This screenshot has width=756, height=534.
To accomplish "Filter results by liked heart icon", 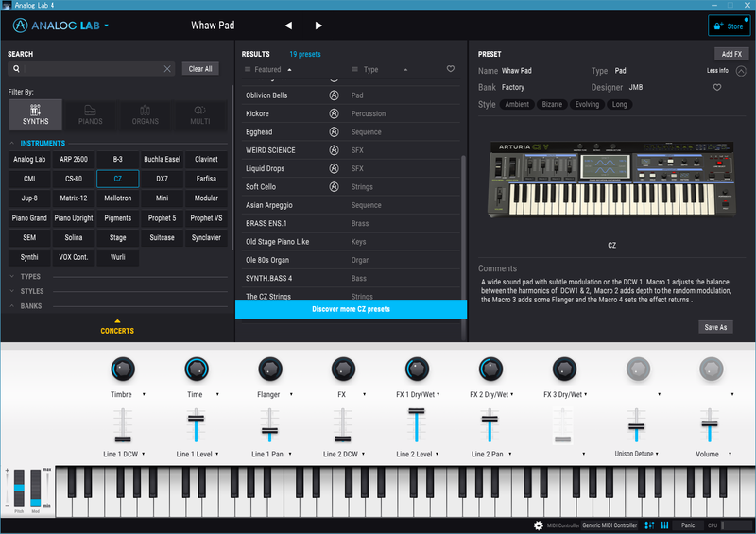I will [451, 69].
